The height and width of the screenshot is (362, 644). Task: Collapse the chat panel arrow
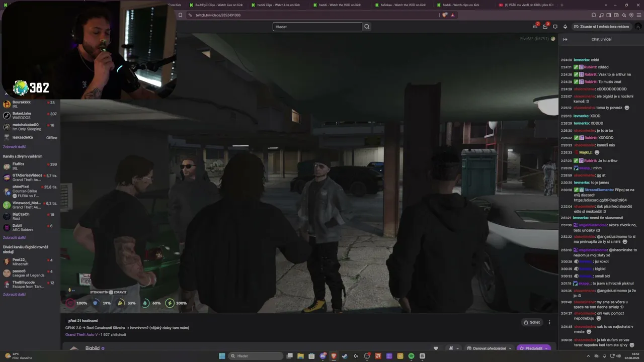(x=565, y=39)
